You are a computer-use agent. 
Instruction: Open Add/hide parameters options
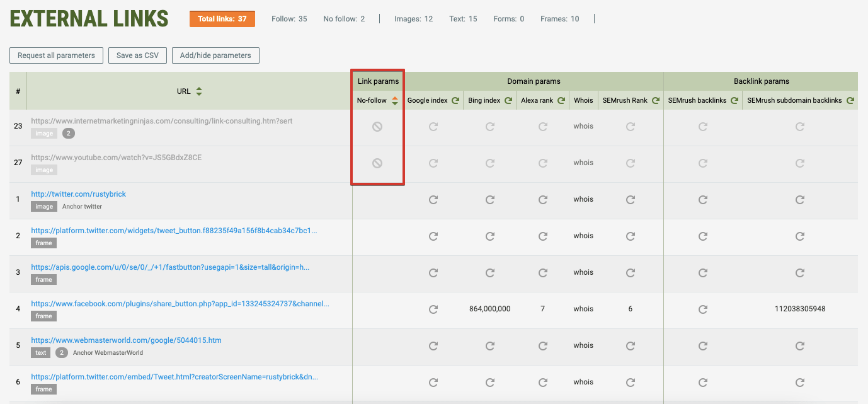215,55
